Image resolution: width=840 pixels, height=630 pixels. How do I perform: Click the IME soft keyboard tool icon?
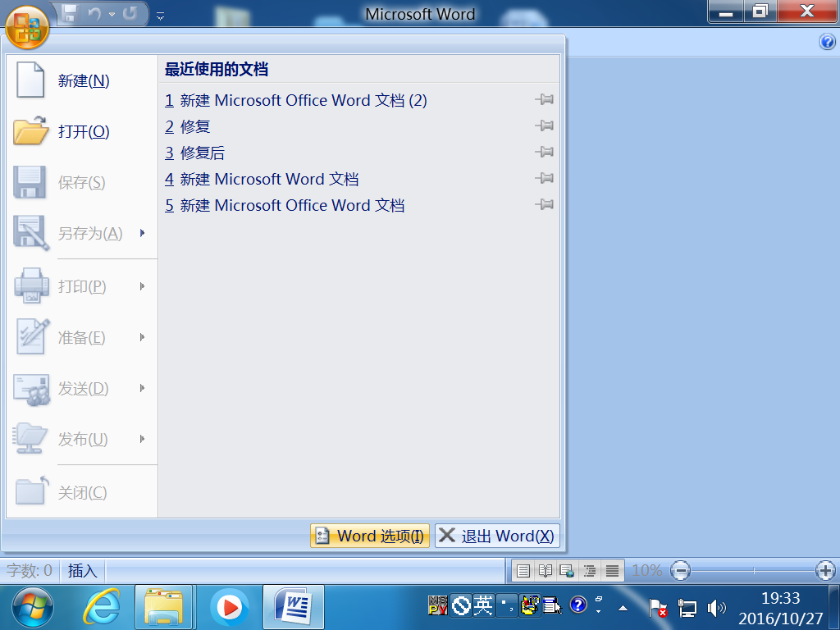(529, 606)
